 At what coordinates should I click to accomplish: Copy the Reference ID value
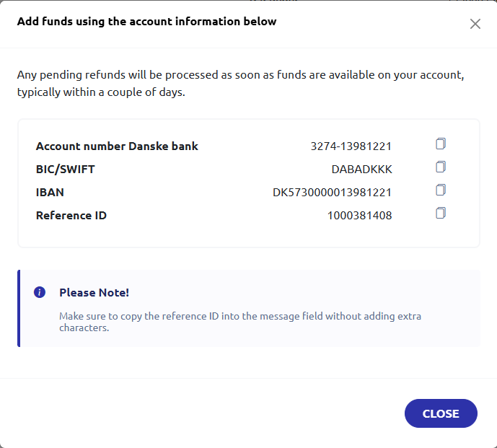pos(441,213)
